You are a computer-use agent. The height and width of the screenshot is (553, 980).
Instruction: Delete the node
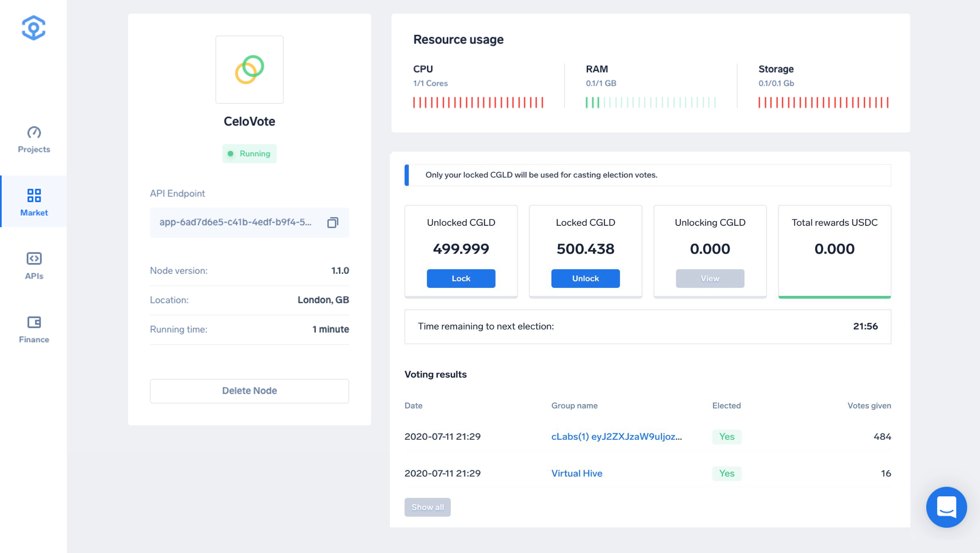(249, 391)
